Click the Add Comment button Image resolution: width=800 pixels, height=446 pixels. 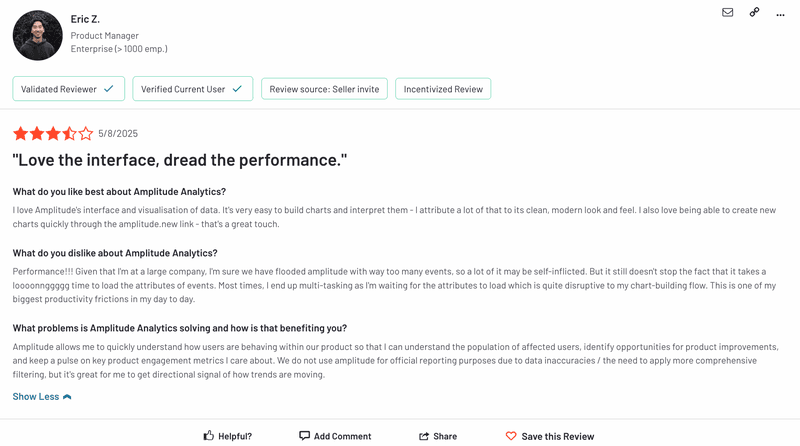click(x=342, y=436)
